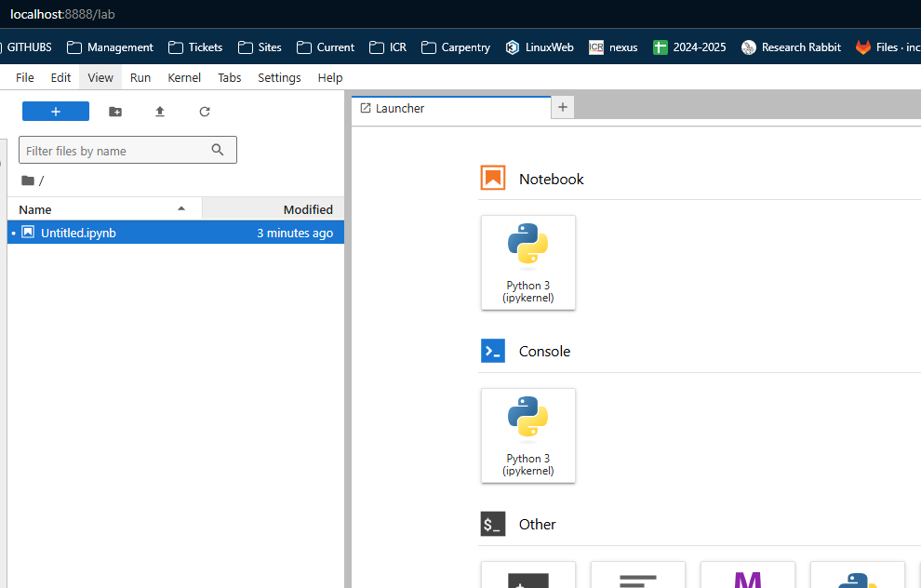Click the Upload Files icon
921x588 pixels.
point(160,112)
